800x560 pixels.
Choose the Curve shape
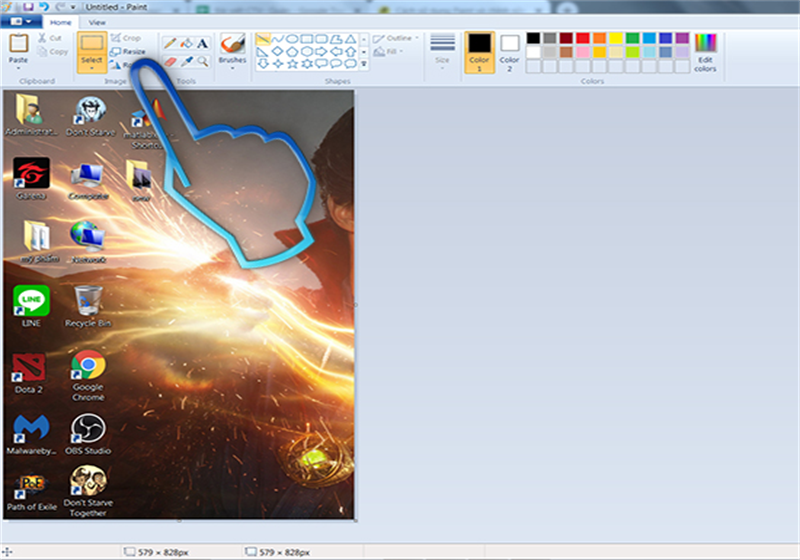(278, 39)
